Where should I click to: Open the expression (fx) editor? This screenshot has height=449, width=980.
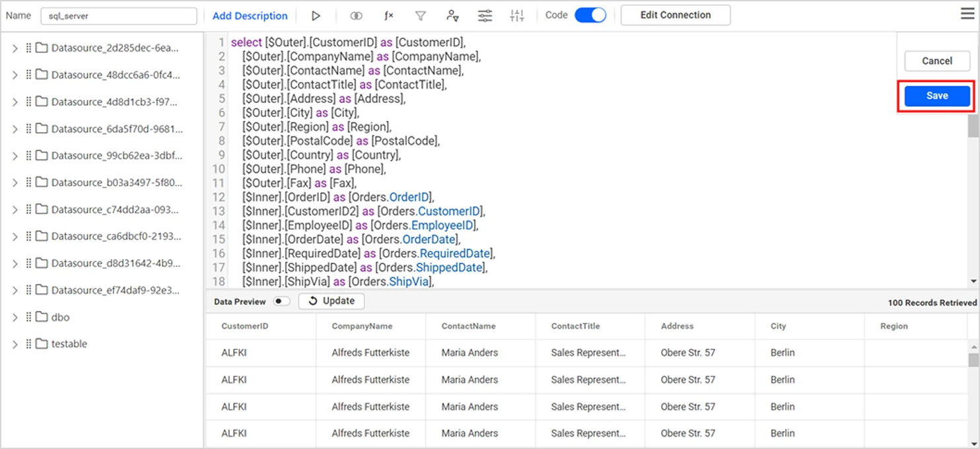point(389,16)
